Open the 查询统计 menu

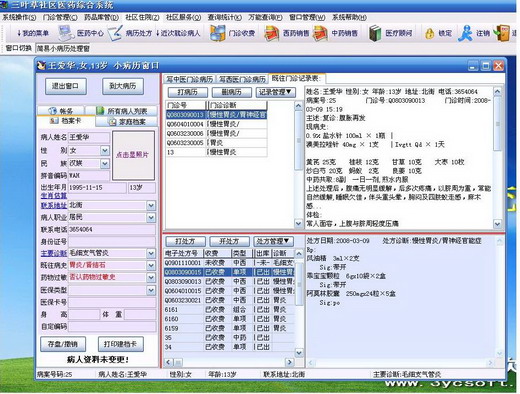(224, 17)
